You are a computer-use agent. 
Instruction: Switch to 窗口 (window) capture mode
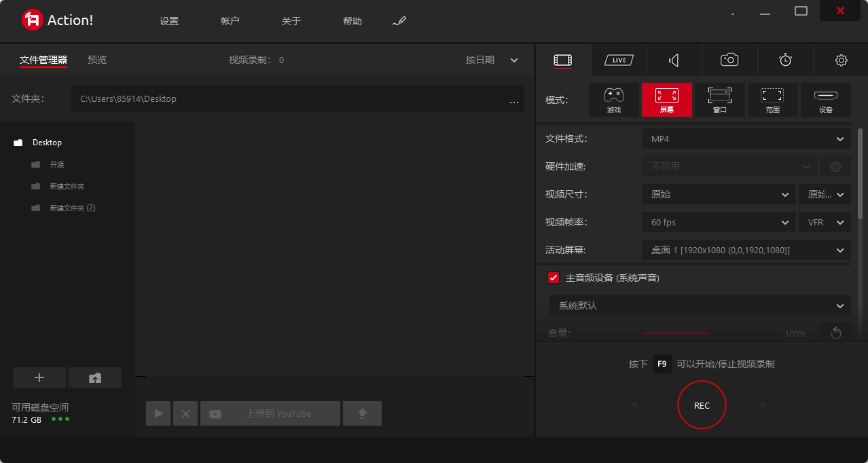719,99
